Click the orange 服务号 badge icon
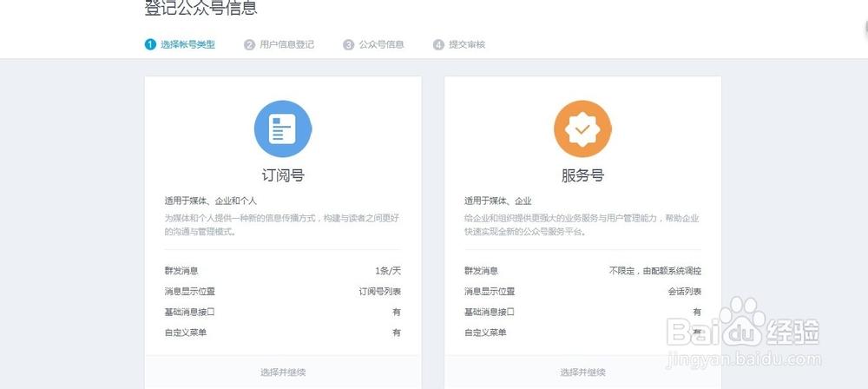This screenshot has height=389, width=868. [x=582, y=129]
